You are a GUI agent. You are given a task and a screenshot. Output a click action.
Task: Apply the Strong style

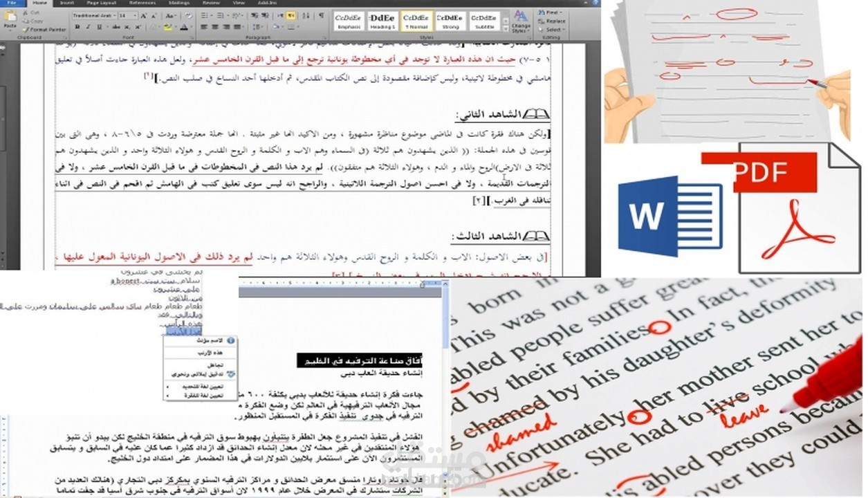point(451,21)
